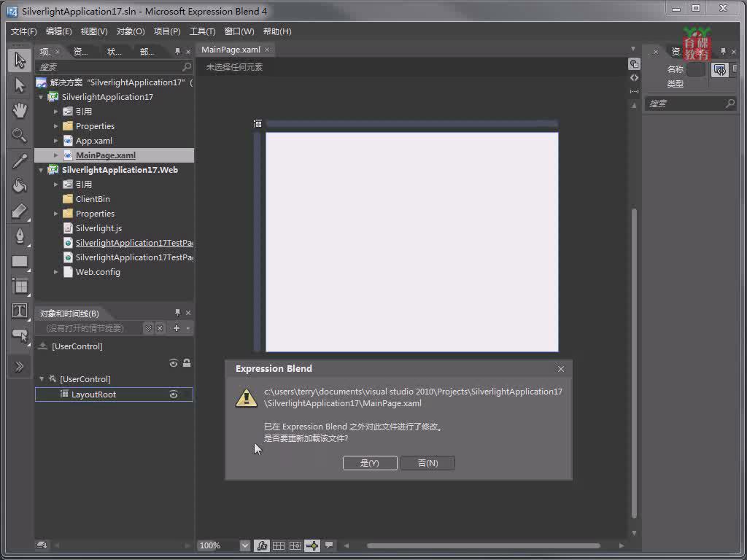Click the horizontal artboard scrollbar
The image size is (747, 560).
click(x=484, y=545)
